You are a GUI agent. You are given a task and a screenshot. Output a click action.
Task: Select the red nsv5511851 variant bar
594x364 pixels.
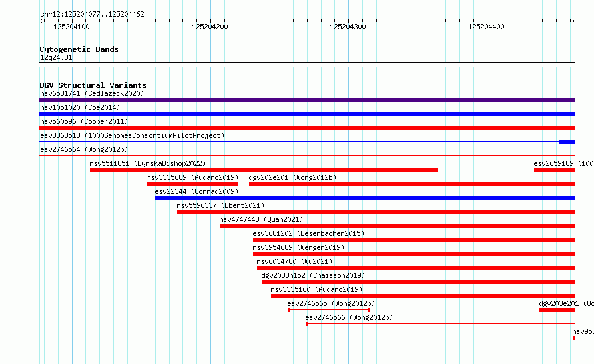(264, 170)
